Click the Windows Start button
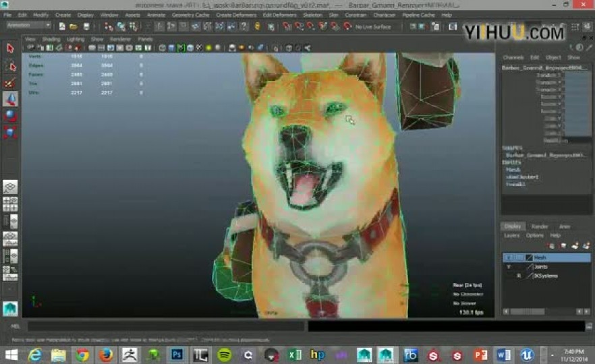 click(11, 355)
